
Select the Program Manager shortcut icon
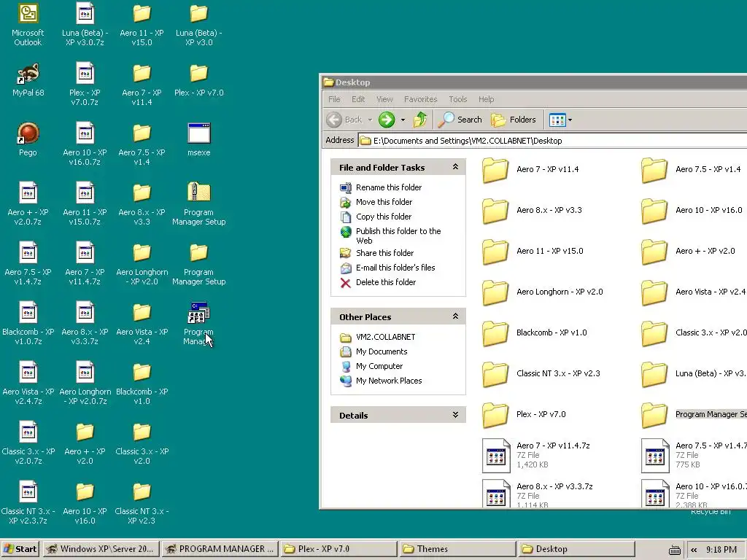198,313
